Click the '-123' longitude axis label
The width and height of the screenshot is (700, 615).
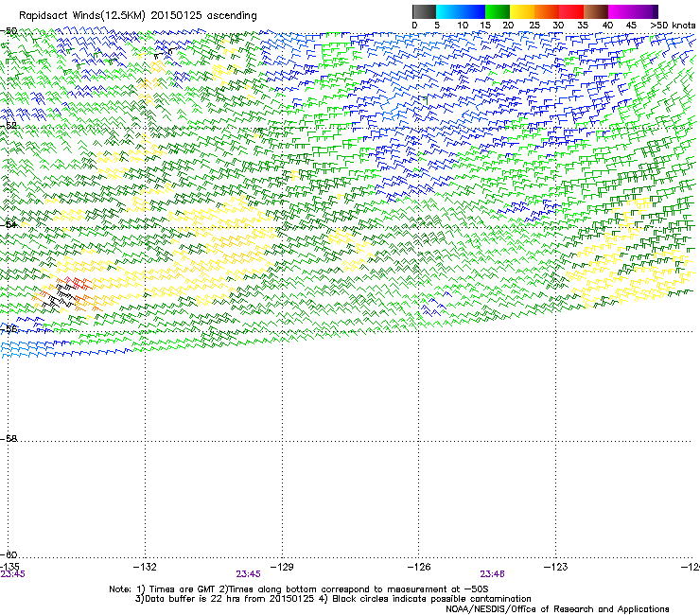pos(556,567)
